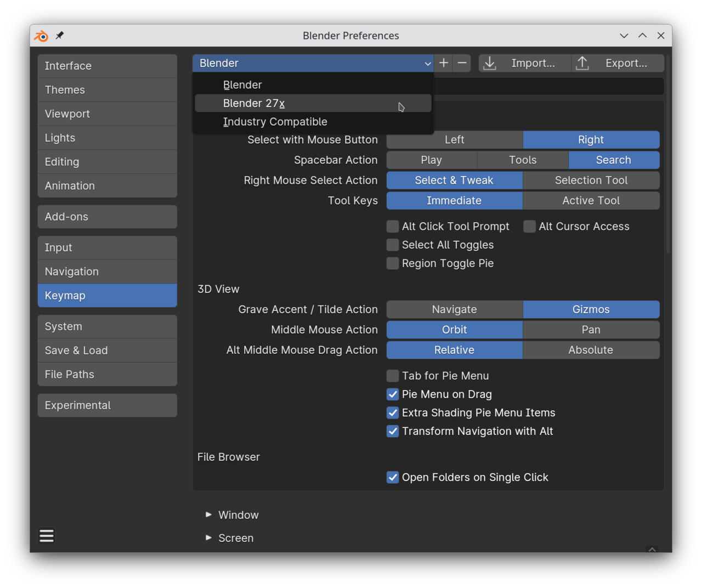
Task: Click the vertical scrollbar on right edge
Action: click(x=667, y=176)
